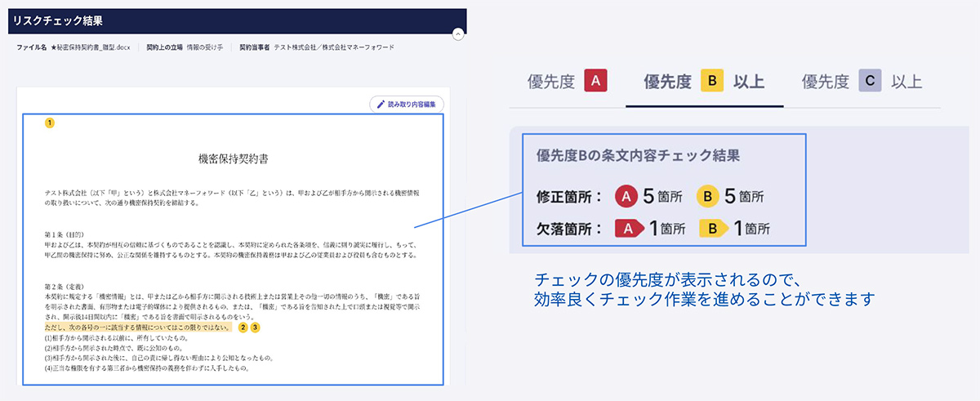Click the 契約当事者 company names text
The height and width of the screenshot is (401, 980).
pyautogui.click(x=333, y=47)
